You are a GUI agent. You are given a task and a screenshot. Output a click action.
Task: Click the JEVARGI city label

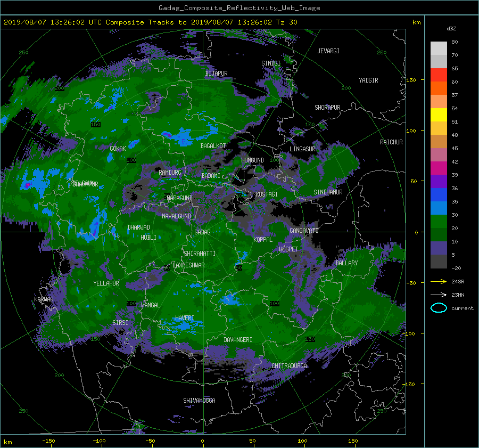point(328,51)
